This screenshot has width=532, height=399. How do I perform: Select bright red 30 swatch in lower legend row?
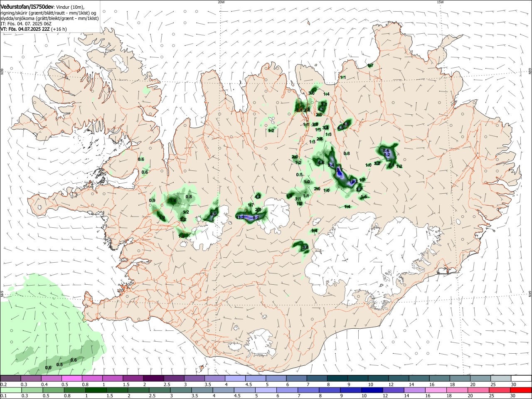point(521,390)
